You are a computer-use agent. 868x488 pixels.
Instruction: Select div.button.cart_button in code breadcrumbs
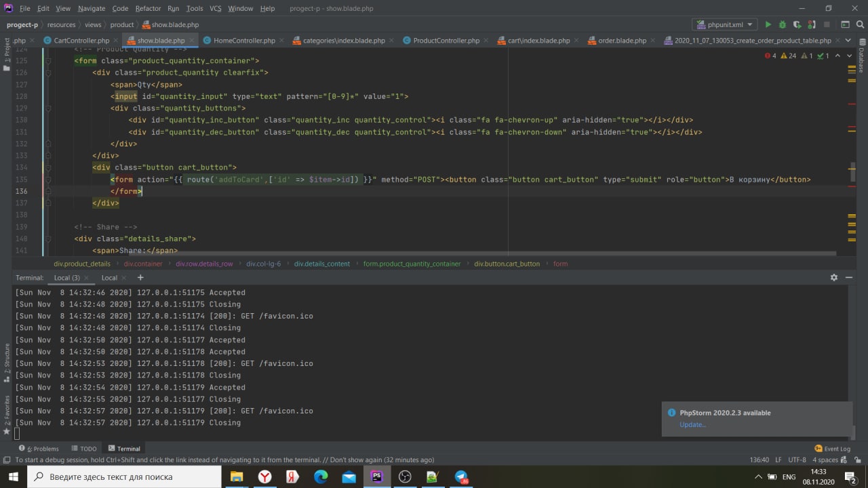coord(507,264)
